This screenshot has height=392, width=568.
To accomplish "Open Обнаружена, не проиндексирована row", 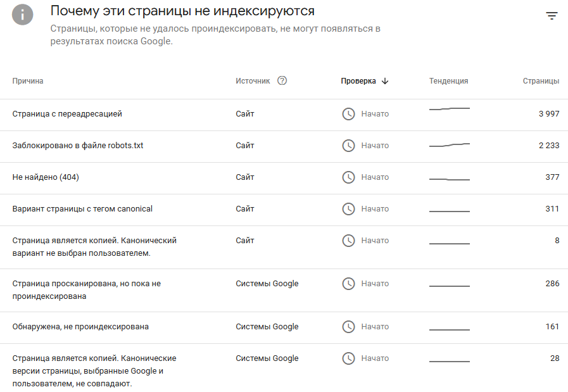I will (80, 327).
